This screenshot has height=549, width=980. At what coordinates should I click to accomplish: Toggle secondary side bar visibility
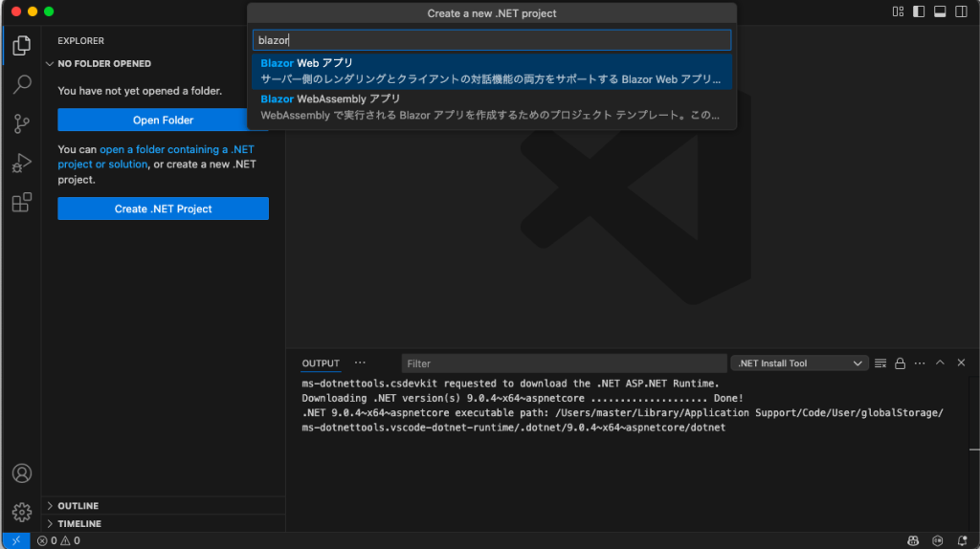pyautogui.click(x=961, y=11)
